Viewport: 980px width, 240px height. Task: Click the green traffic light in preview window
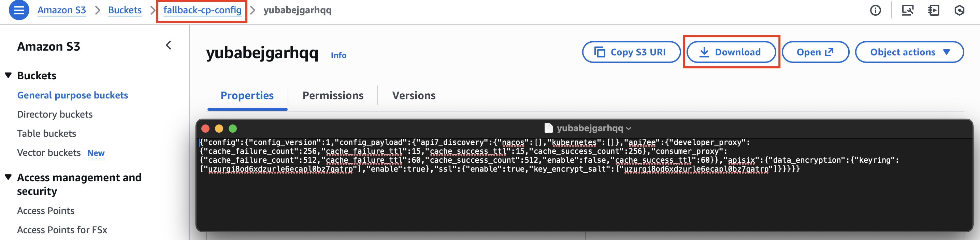click(x=233, y=129)
